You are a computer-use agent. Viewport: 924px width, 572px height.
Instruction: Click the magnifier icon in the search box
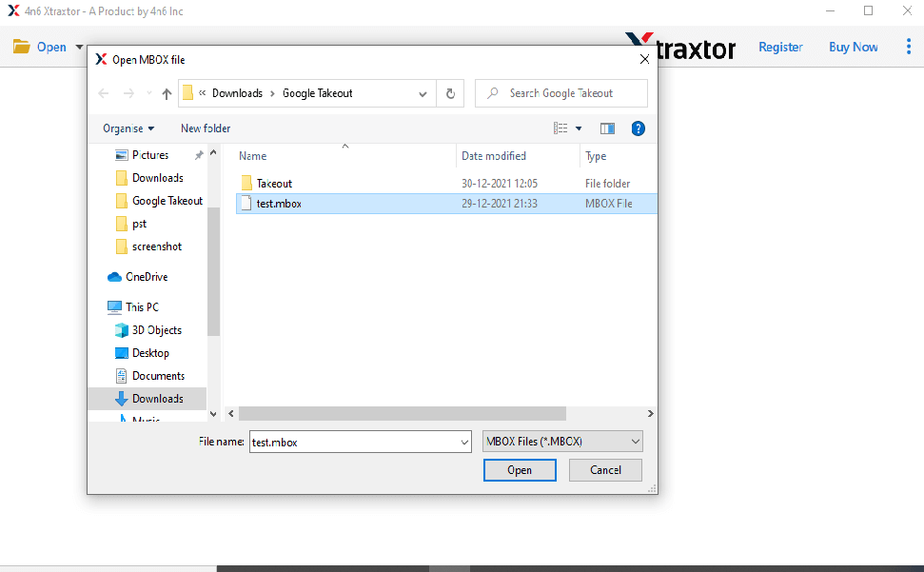[493, 93]
